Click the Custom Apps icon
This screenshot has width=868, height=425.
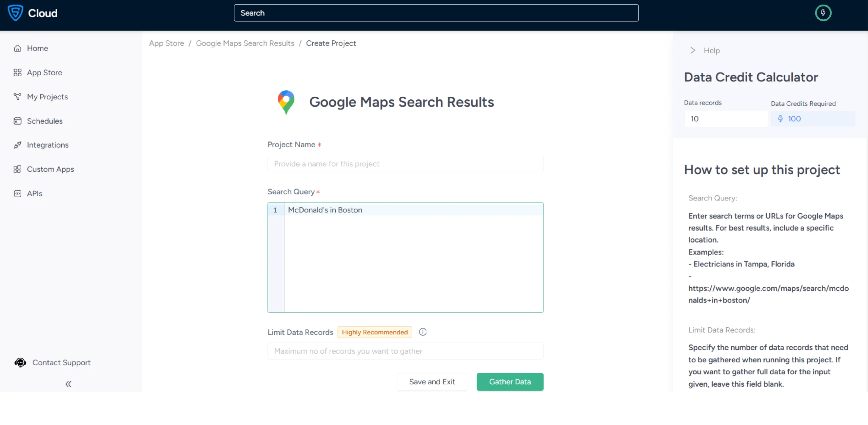pyautogui.click(x=18, y=169)
